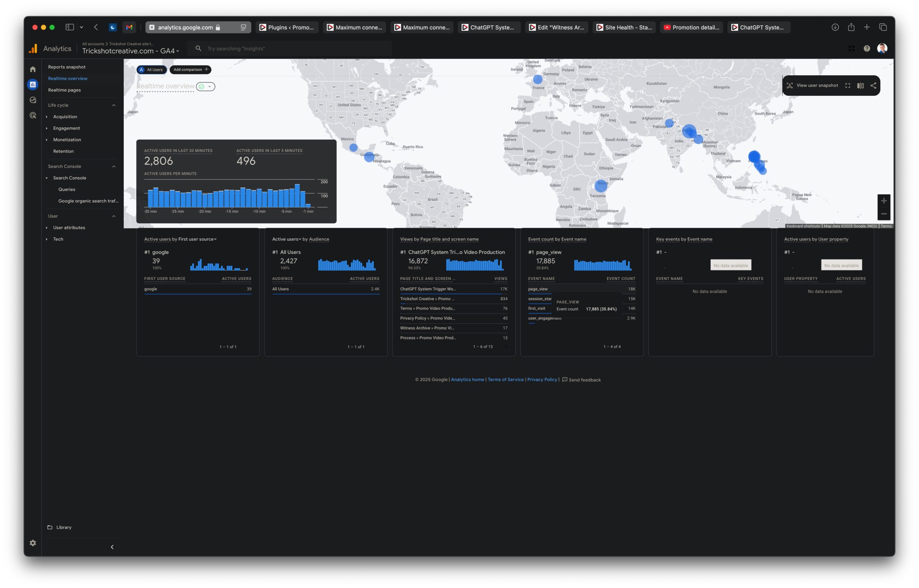The width and height of the screenshot is (919, 588).
Task: Collapse the Search Console section header
Action: [114, 167]
